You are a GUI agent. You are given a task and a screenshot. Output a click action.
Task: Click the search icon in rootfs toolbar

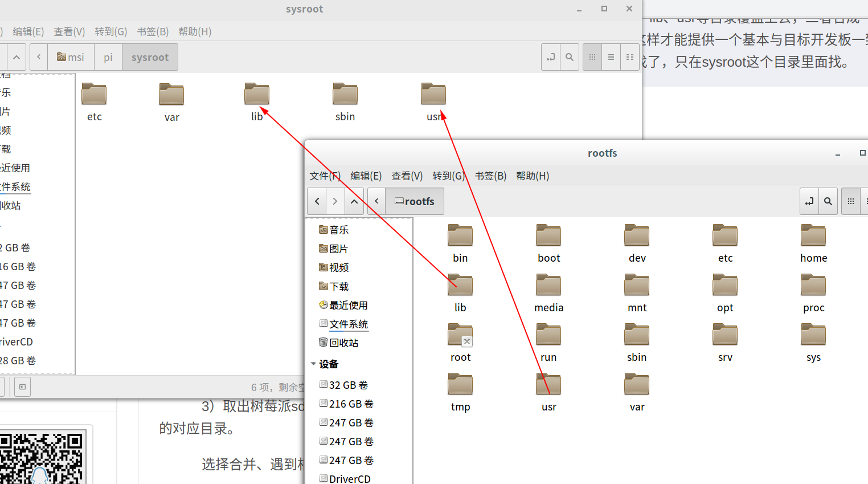pos(828,201)
